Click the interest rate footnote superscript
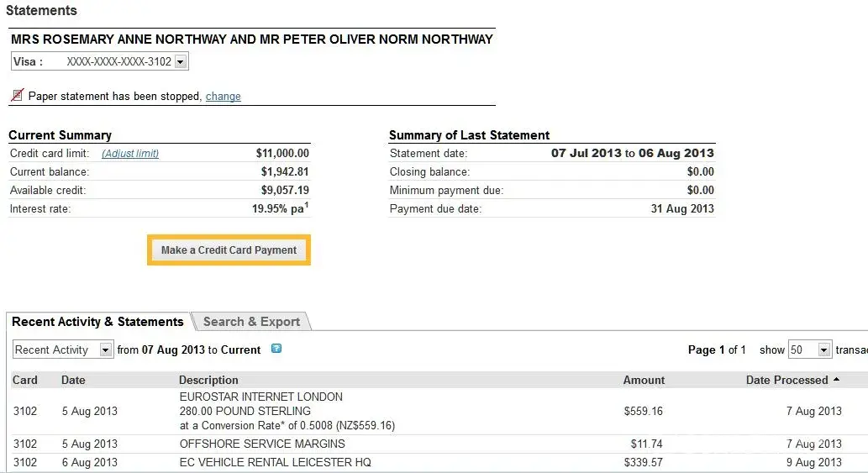Image resolution: width=868 pixels, height=473 pixels. pyautogui.click(x=307, y=204)
